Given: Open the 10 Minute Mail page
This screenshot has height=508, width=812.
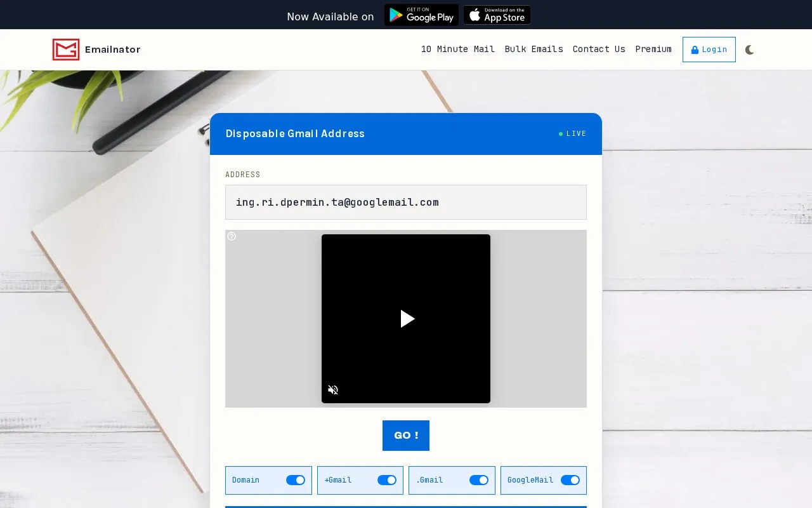Looking at the screenshot, I should point(458,49).
